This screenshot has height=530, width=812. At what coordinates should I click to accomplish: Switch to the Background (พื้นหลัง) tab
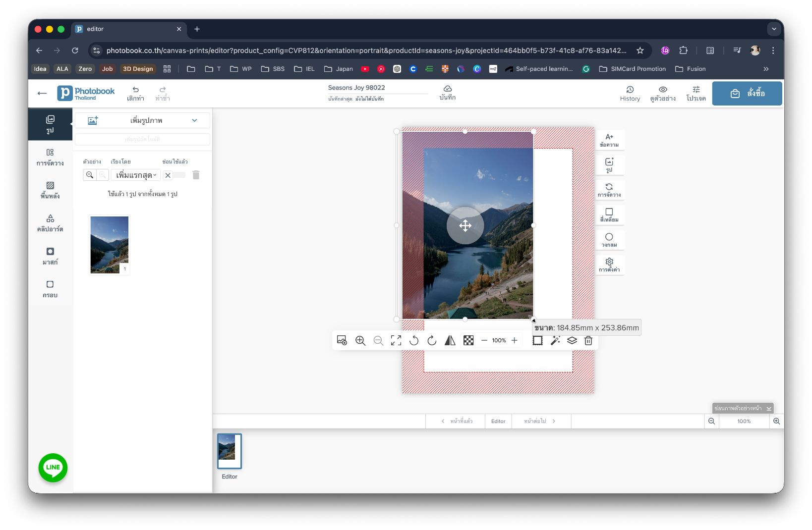click(x=50, y=190)
